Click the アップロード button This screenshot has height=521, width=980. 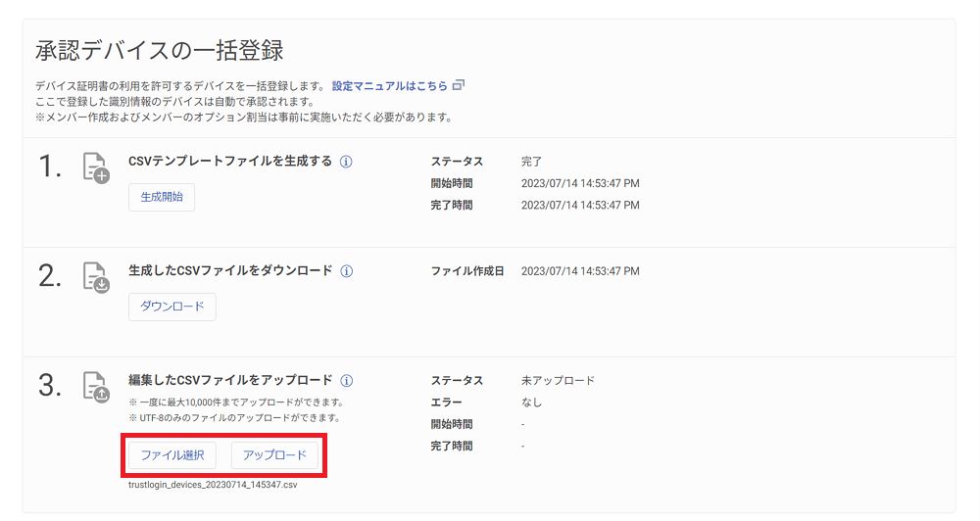point(274,455)
